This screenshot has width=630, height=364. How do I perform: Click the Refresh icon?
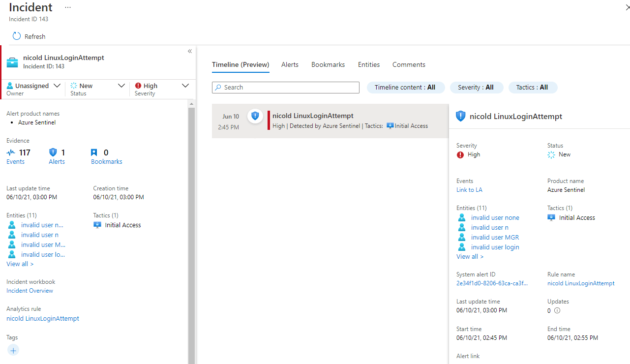click(17, 36)
